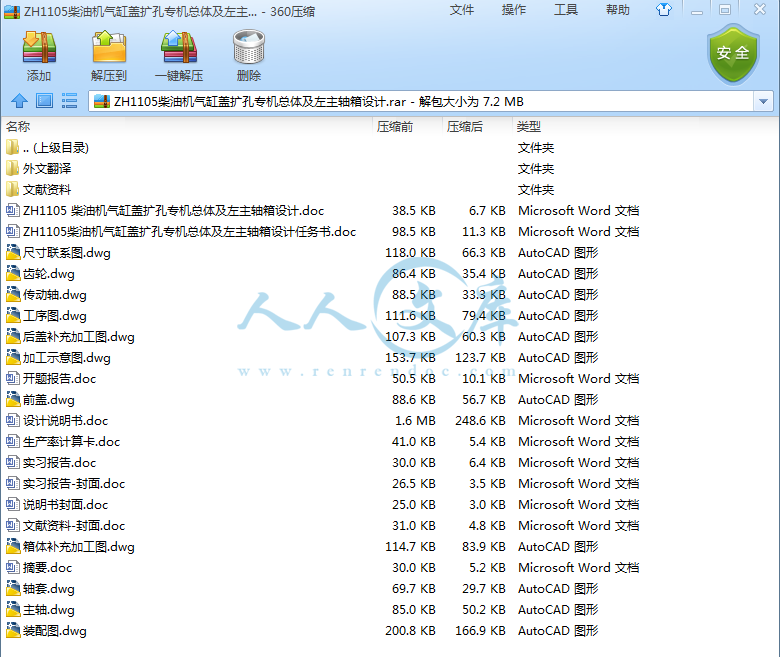780x657 pixels.
Task: Click the Word icon beside 摘要.doc
Action: [x=12, y=567]
